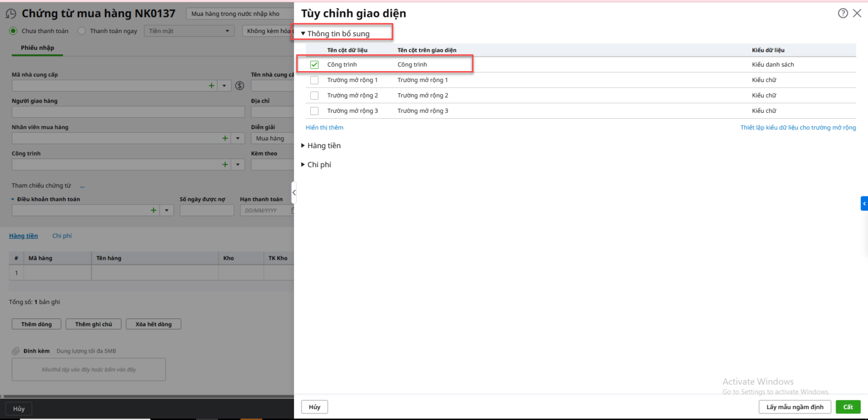Uncheck the Công trình checkbox

pyautogui.click(x=315, y=65)
